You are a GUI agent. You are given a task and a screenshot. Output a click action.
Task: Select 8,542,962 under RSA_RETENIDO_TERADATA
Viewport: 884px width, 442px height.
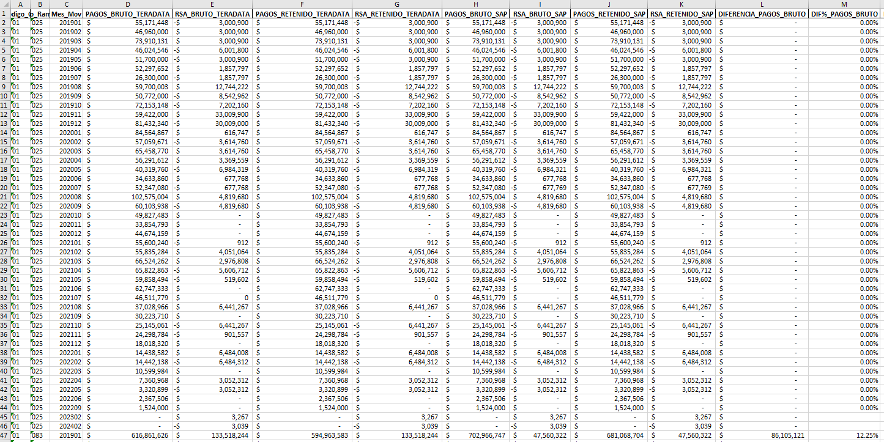tap(397, 96)
